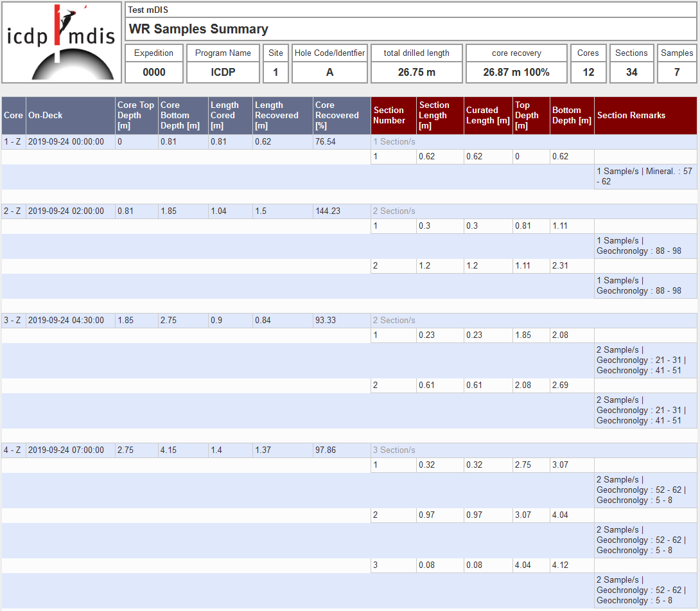Viewport: 700px width, 611px height.
Task: Select the core 3 - Z row cell
Action: pyautogui.click(x=13, y=321)
